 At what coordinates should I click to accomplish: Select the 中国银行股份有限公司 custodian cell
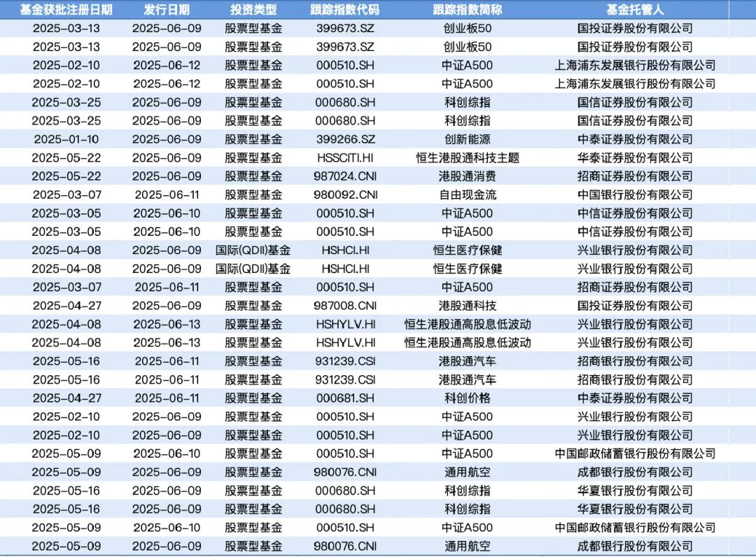(635, 195)
